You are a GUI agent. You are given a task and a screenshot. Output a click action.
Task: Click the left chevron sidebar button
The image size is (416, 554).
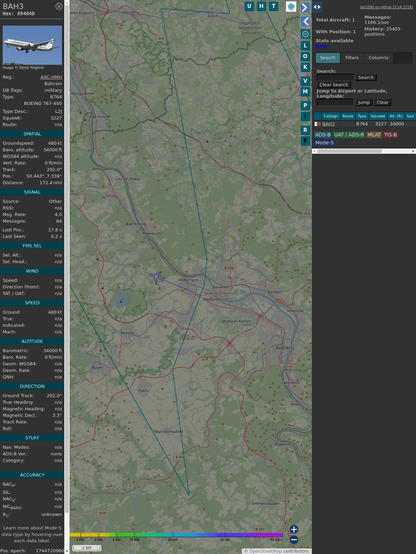point(305,22)
